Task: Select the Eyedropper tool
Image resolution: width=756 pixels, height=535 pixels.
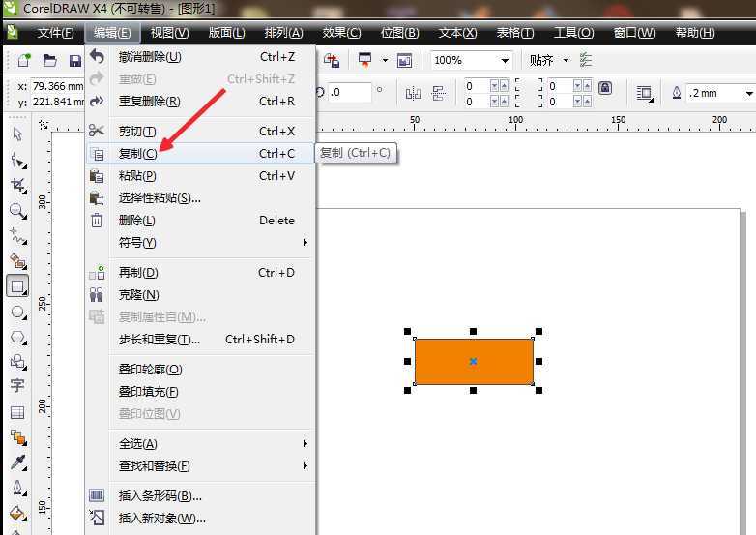Action: click(17, 462)
